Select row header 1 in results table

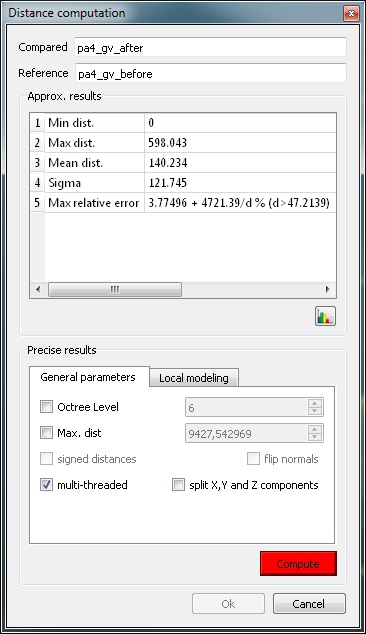pos(37,123)
